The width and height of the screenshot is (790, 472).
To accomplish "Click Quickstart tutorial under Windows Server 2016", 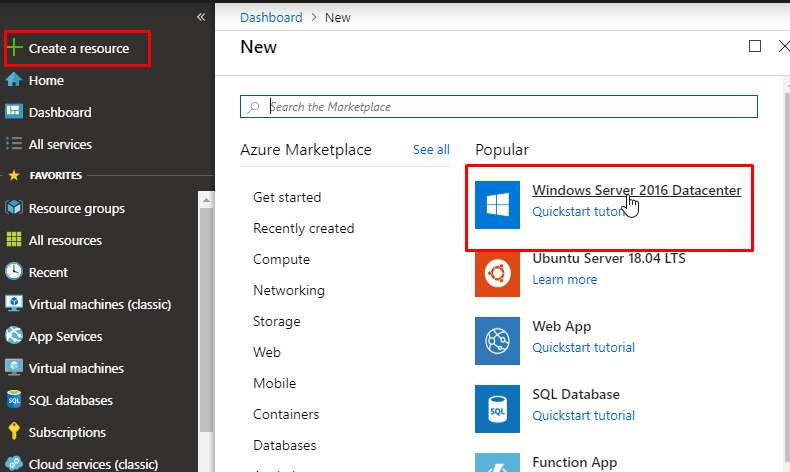I will 579,212.
